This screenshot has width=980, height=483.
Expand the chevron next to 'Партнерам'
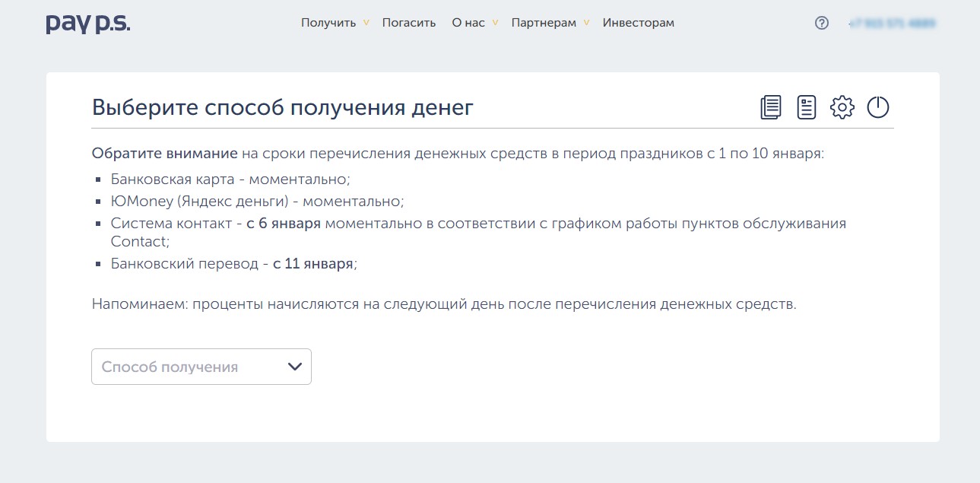coord(586,23)
